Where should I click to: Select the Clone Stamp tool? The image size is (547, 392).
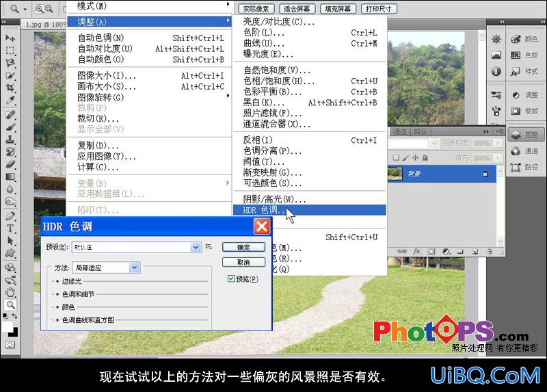(10, 140)
